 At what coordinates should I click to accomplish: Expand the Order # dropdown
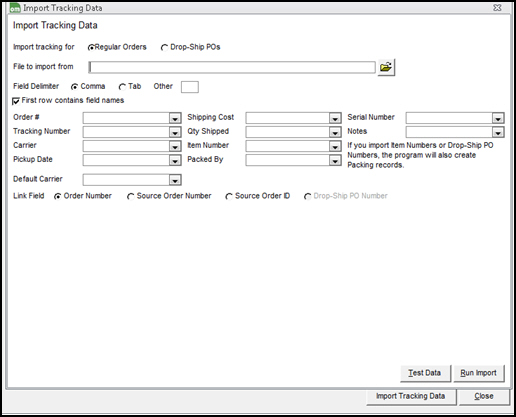point(175,118)
